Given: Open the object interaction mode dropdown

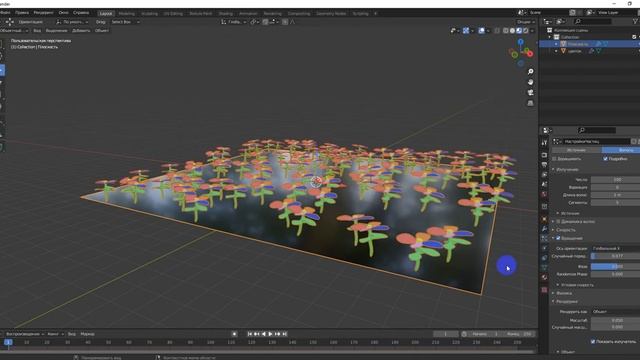Looking at the screenshot, I should (14, 31).
